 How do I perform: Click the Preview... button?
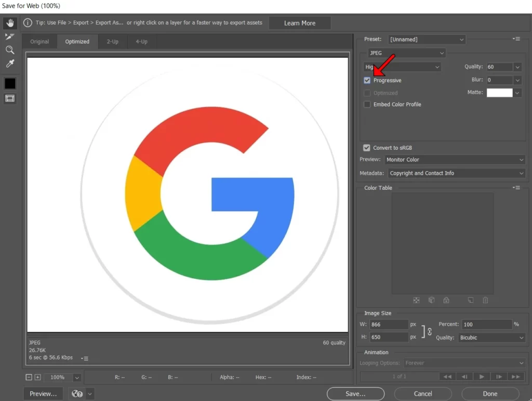click(x=43, y=394)
